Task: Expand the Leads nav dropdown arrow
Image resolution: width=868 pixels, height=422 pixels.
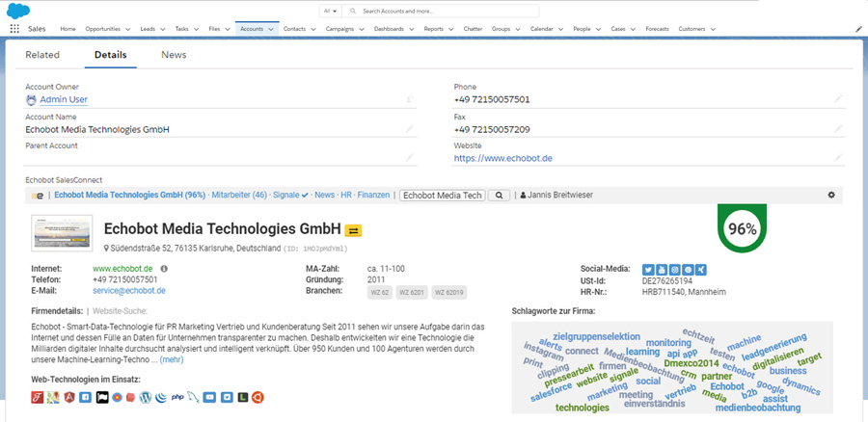Action: [x=162, y=29]
